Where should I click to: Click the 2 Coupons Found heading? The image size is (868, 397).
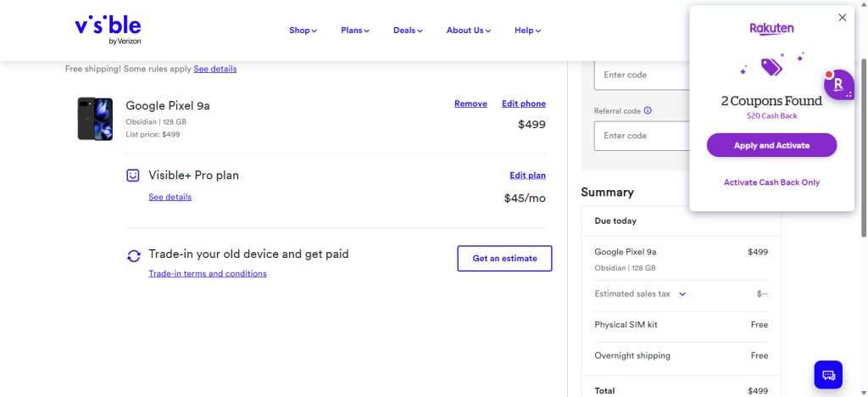[x=771, y=101]
